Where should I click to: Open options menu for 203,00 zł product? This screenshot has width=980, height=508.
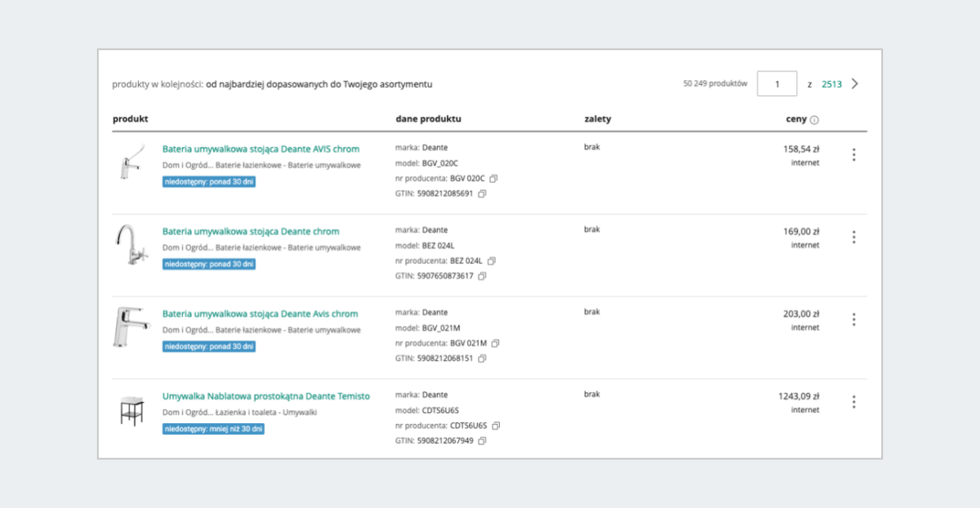pos(853,319)
